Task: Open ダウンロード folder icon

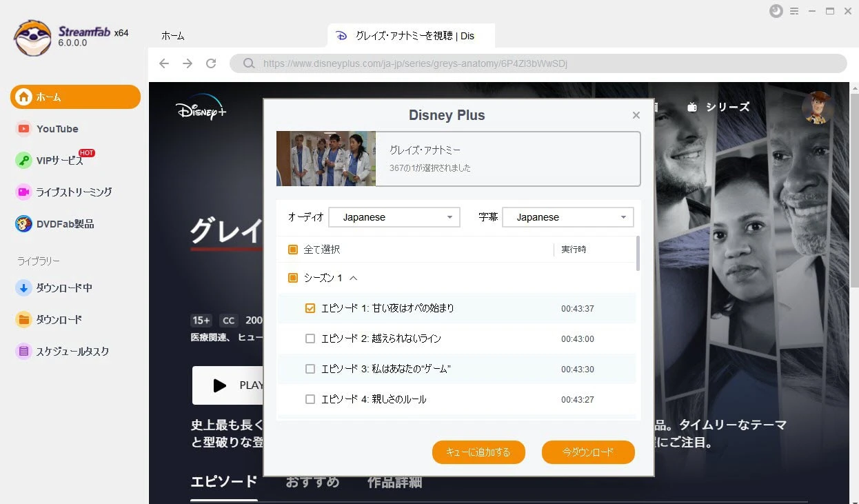Action: (x=23, y=320)
